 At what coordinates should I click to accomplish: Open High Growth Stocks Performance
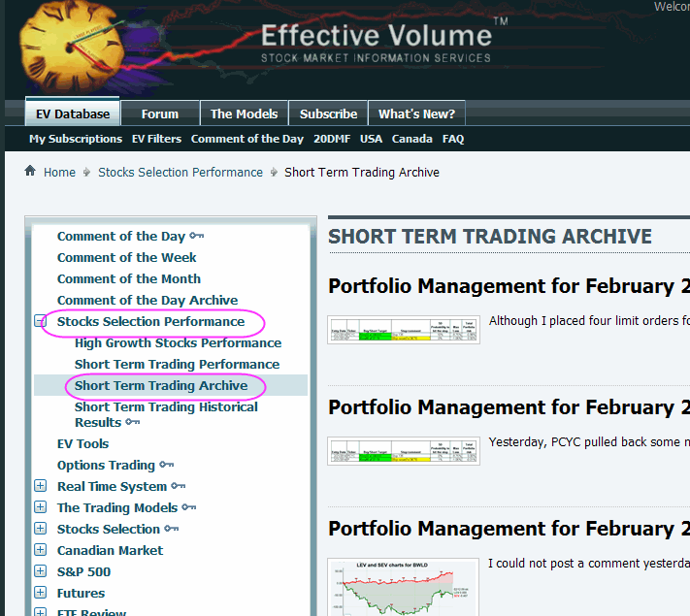(179, 342)
